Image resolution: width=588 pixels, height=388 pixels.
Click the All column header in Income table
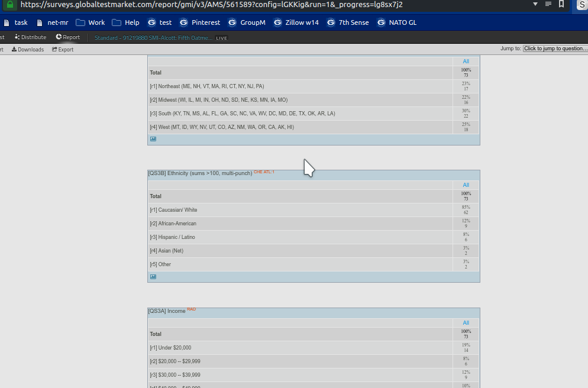(466, 323)
